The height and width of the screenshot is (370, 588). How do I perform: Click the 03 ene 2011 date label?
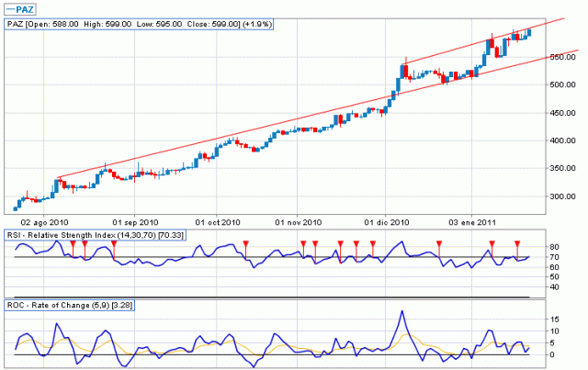tap(472, 222)
